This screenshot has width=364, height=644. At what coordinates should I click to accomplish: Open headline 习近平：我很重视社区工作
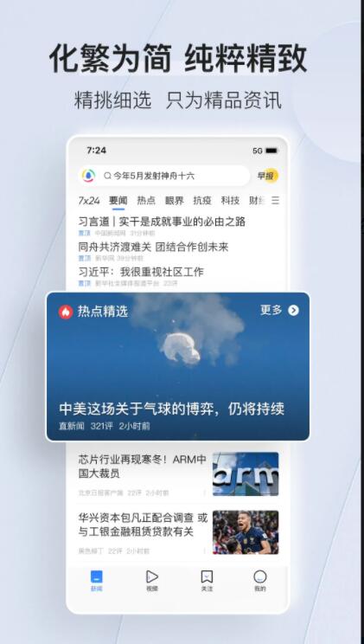tap(141, 272)
